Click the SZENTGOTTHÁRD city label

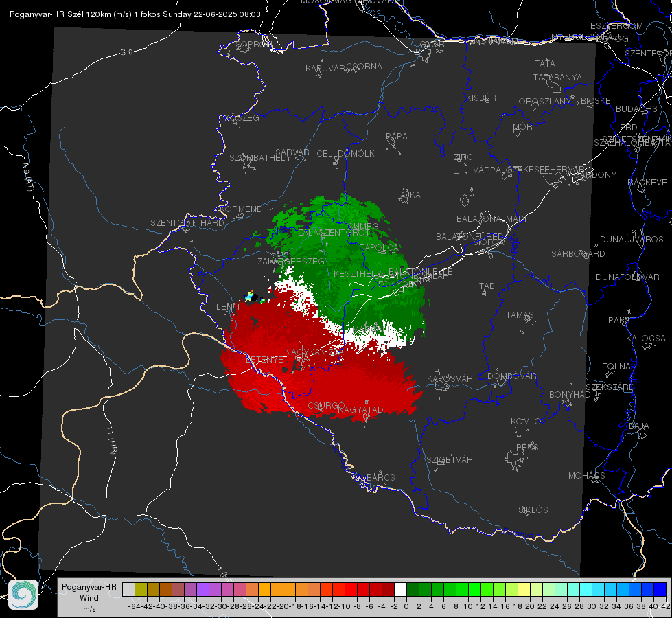(x=187, y=223)
